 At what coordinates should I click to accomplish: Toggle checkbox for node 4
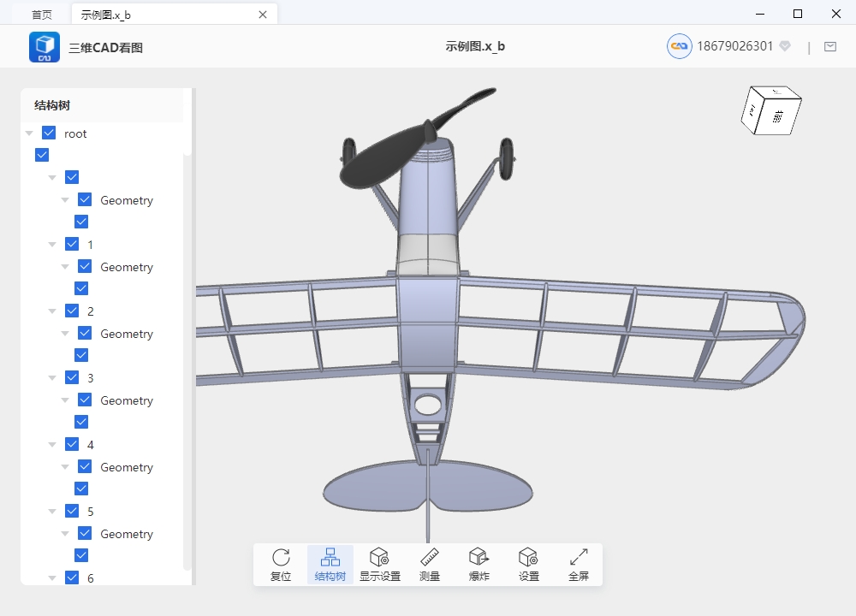coord(72,445)
